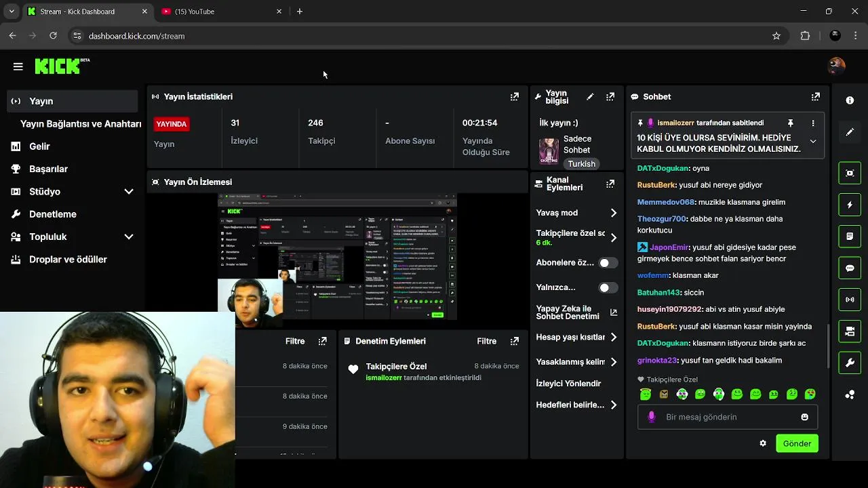Click the info icon in right sidebar
Viewport: 868px width, 488px height.
coord(850,100)
